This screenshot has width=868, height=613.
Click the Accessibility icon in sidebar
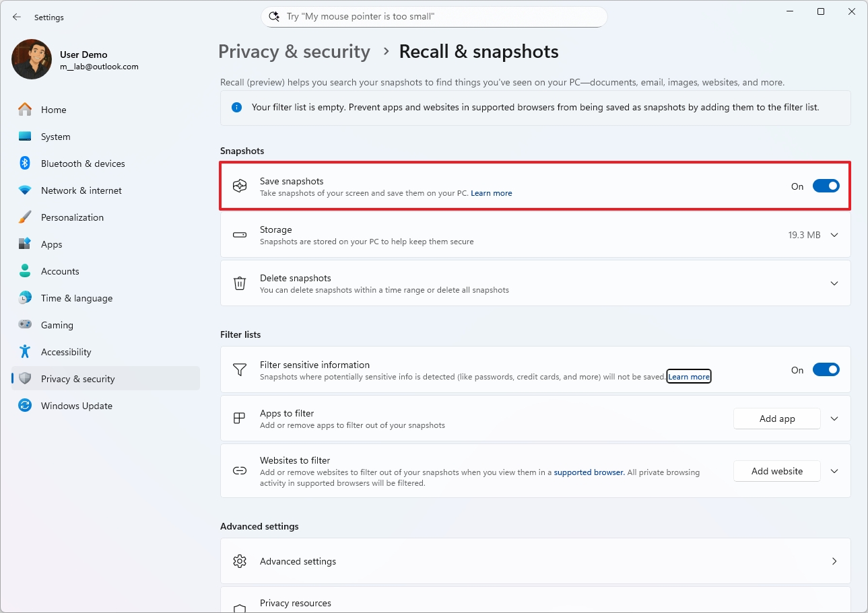tap(24, 352)
